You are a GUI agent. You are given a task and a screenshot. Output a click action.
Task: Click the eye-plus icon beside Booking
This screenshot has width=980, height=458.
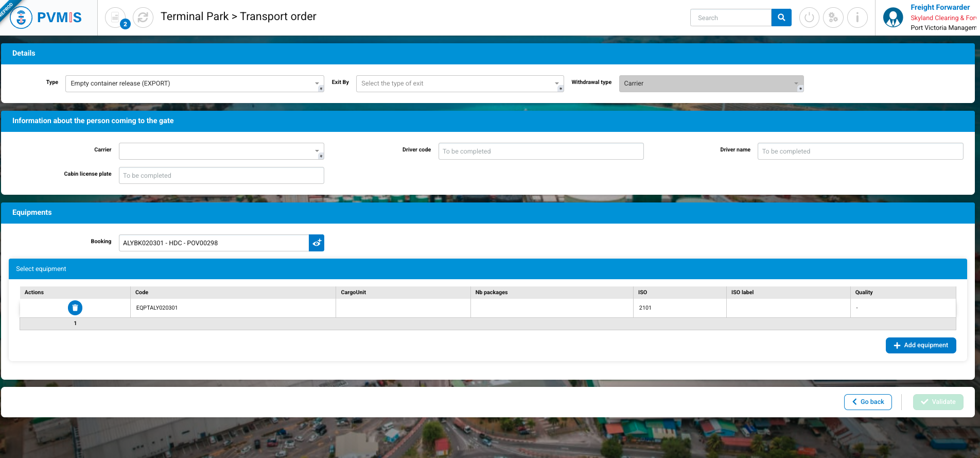coord(317,243)
